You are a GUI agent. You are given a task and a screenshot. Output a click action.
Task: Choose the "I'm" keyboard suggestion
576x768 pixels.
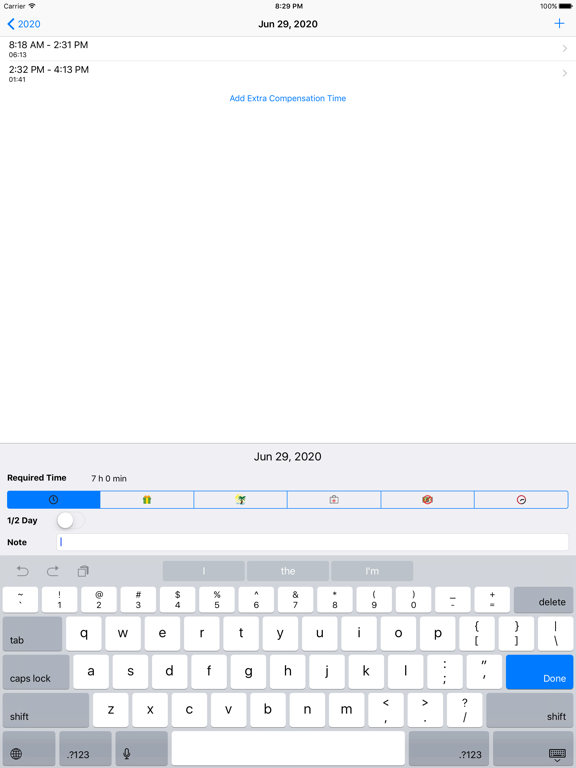coord(372,571)
